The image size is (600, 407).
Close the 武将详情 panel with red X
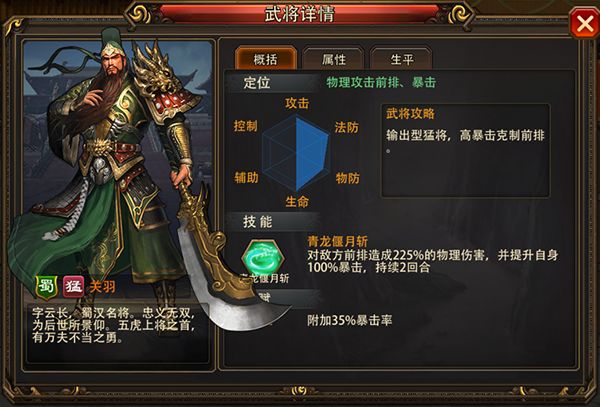point(584,24)
